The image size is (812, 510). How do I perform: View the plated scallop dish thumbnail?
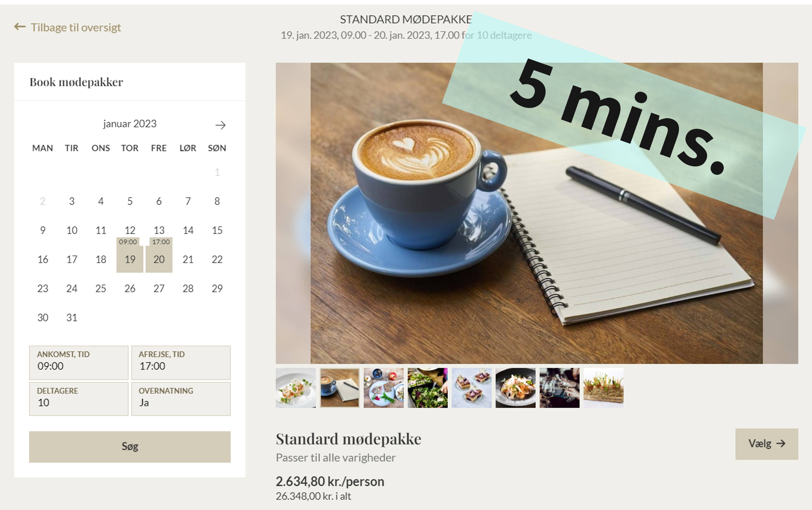pyautogui.click(x=296, y=388)
